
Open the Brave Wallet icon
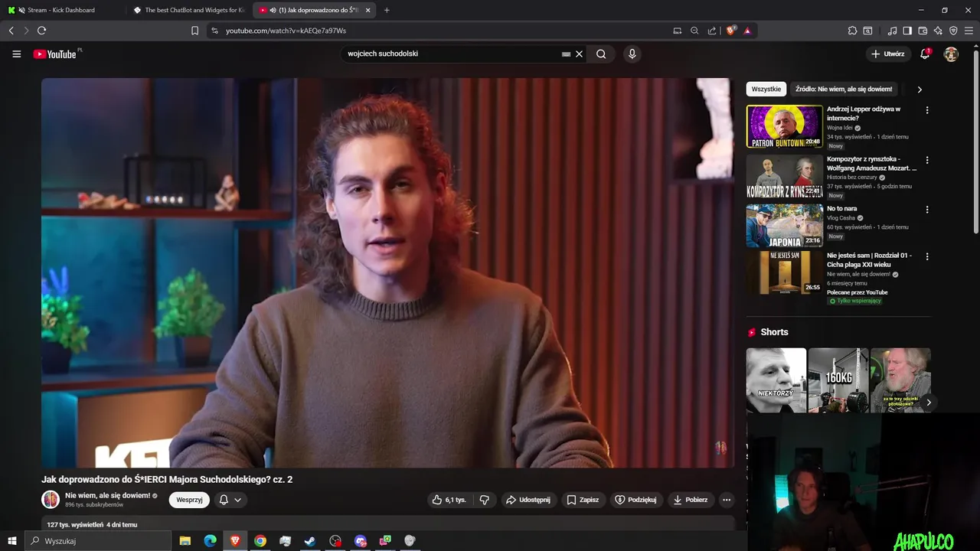(923, 31)
